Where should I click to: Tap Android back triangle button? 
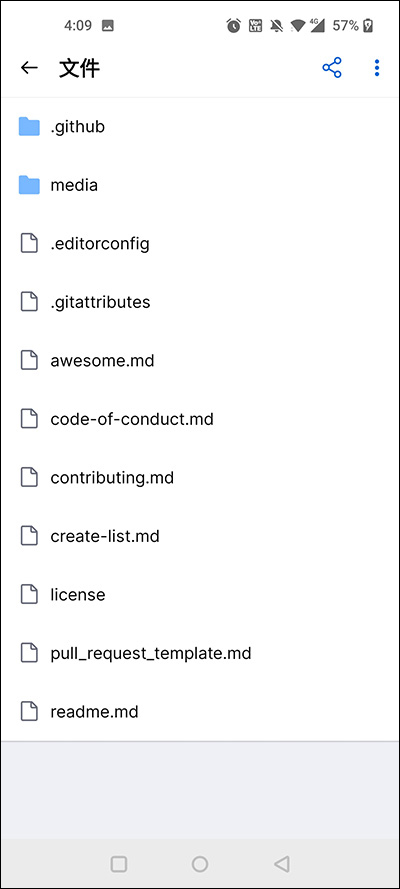point(282,864)
